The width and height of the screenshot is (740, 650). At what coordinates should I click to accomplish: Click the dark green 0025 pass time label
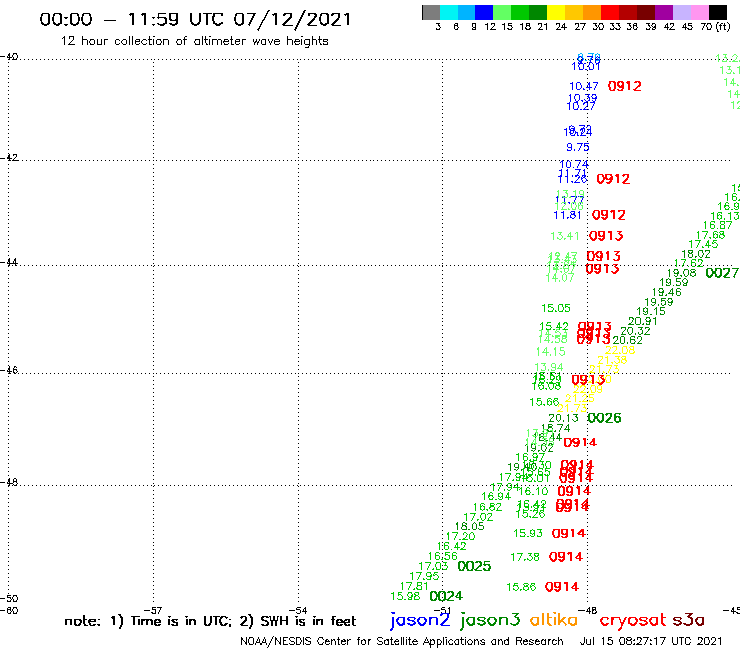(474, 566)
